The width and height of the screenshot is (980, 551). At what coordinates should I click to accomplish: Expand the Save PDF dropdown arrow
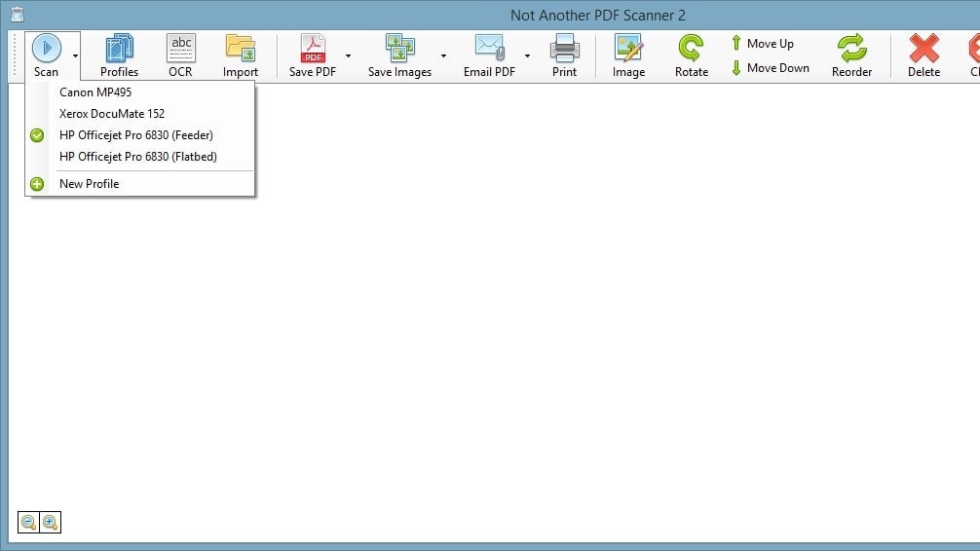point(348,55)
